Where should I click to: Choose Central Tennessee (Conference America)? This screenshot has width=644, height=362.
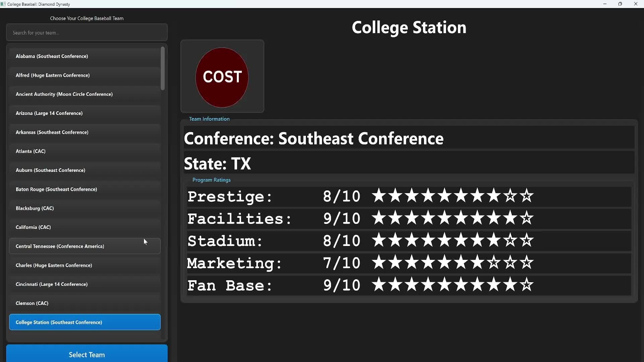(x=85, y=246)
